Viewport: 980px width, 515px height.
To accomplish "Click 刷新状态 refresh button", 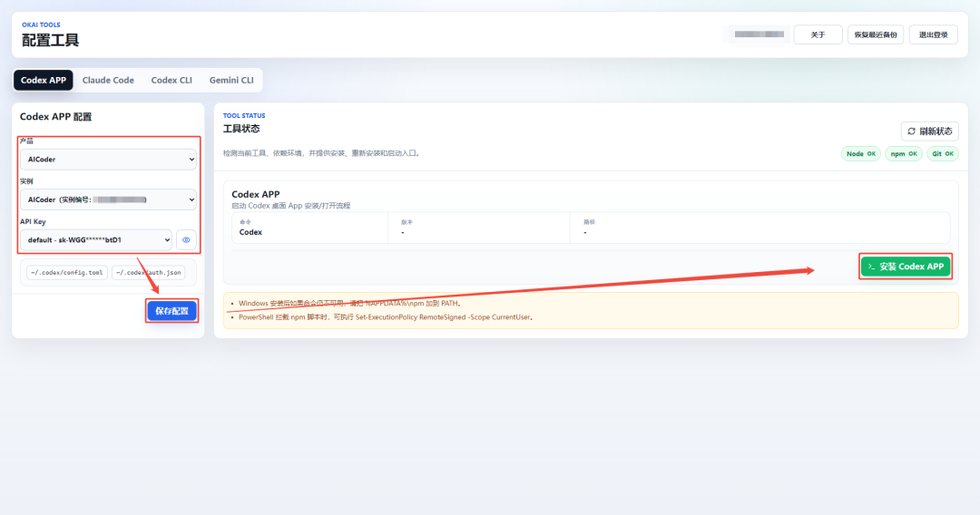I will (x=929, y=131).
